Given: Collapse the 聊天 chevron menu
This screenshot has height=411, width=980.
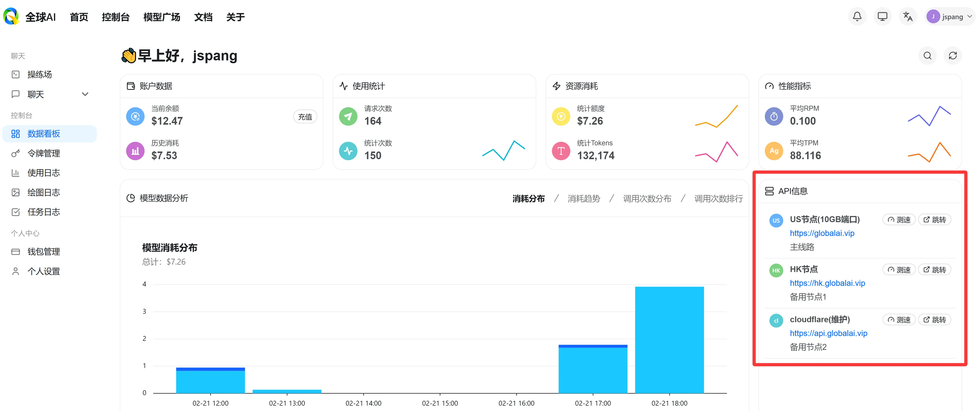Looking at the screenshot, I should click(x=85, y=94).
